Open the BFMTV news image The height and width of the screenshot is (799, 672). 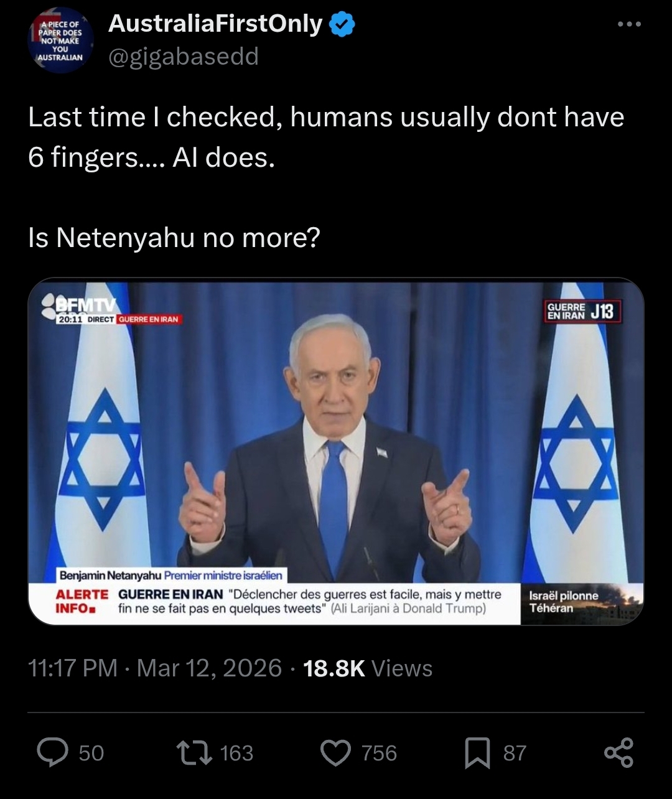click(336, 452)
